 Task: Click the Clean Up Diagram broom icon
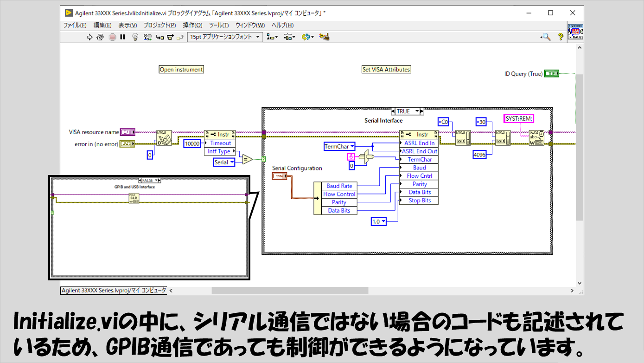(325, 37)
